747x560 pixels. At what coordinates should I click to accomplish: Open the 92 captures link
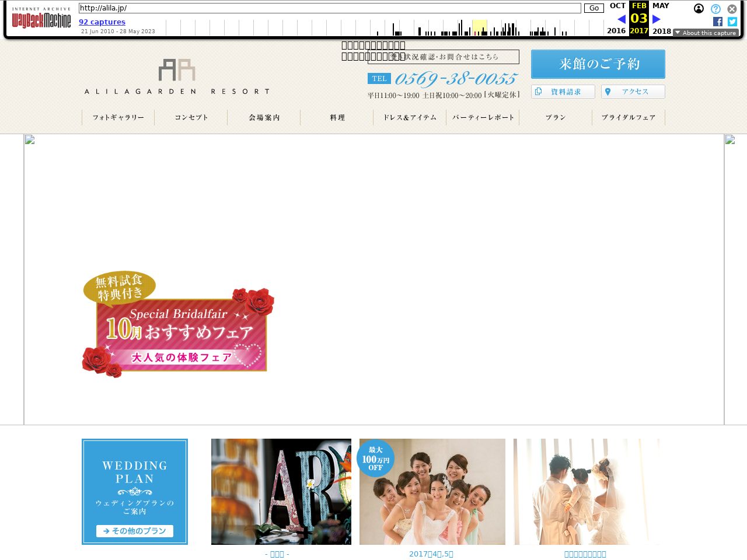[x=102, y=22]
